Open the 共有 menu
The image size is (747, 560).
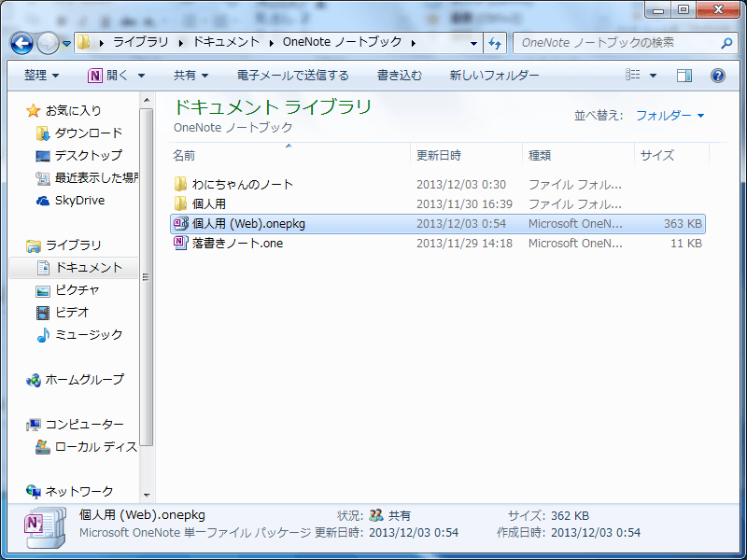pos(191,76)
